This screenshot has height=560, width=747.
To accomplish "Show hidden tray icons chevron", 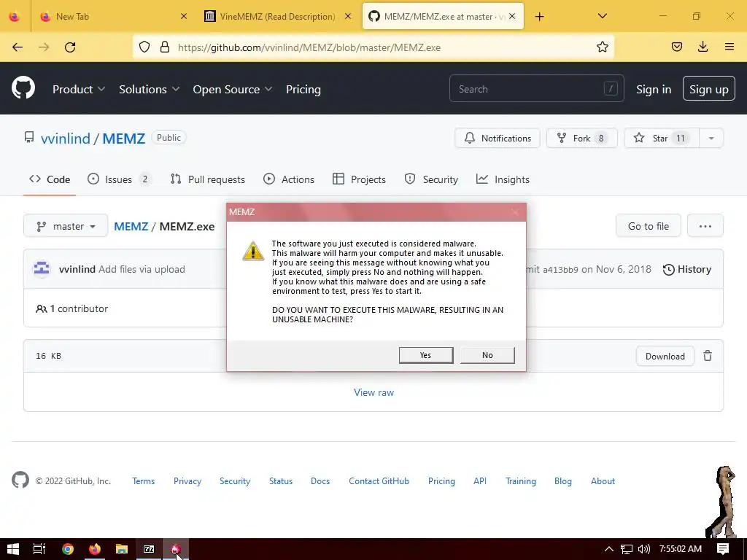I will click(x=609, y=549).
